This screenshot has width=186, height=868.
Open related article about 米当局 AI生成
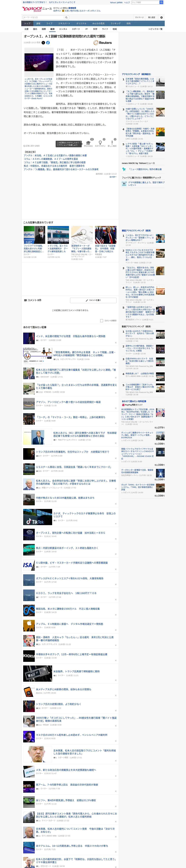pos(55,155)
